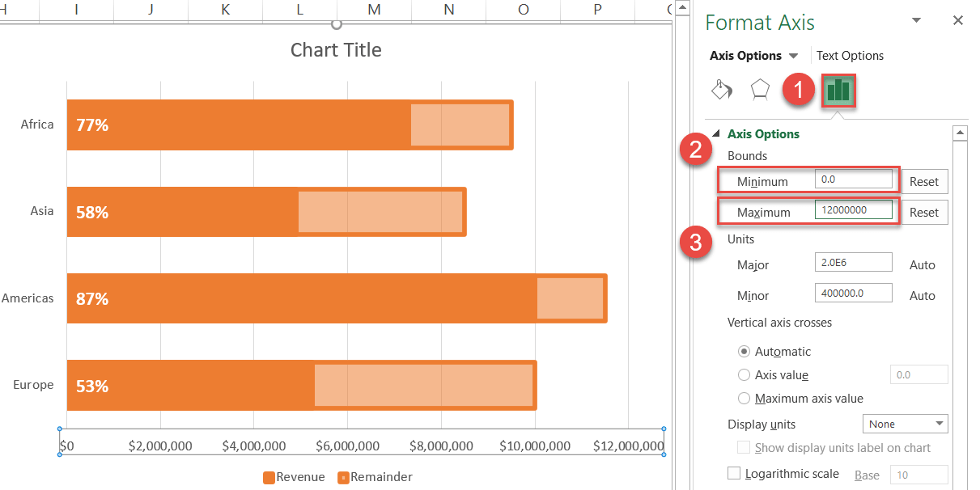Open the Format Axis pane options arrow
The image size is (980, 490).
coord(916,20)
